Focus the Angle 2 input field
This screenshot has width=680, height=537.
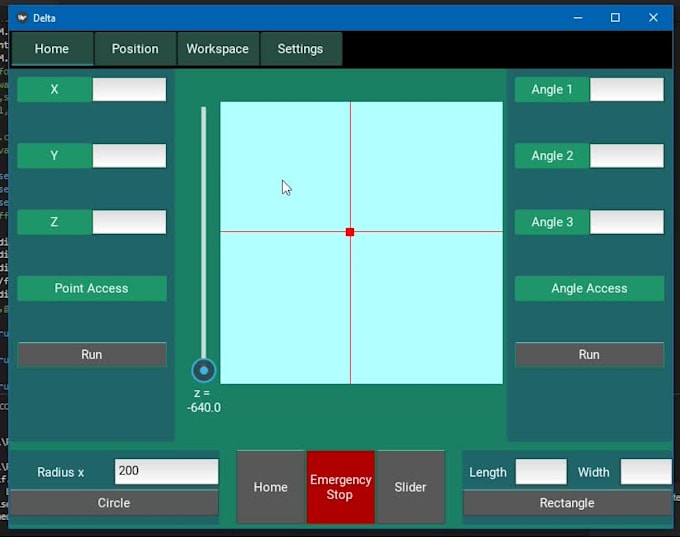(x=627, y=156)
